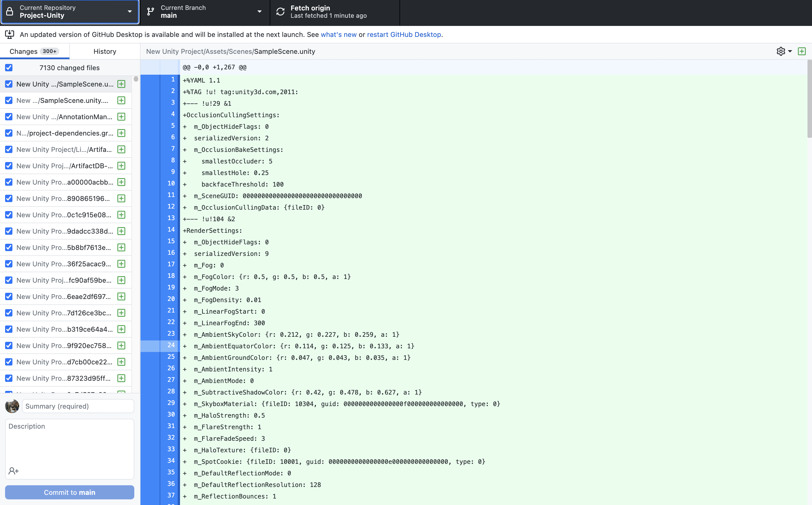The image size is (812, 505).
Task: Click the branch icon next to Current Branch
Action: (x=151, y=12)
